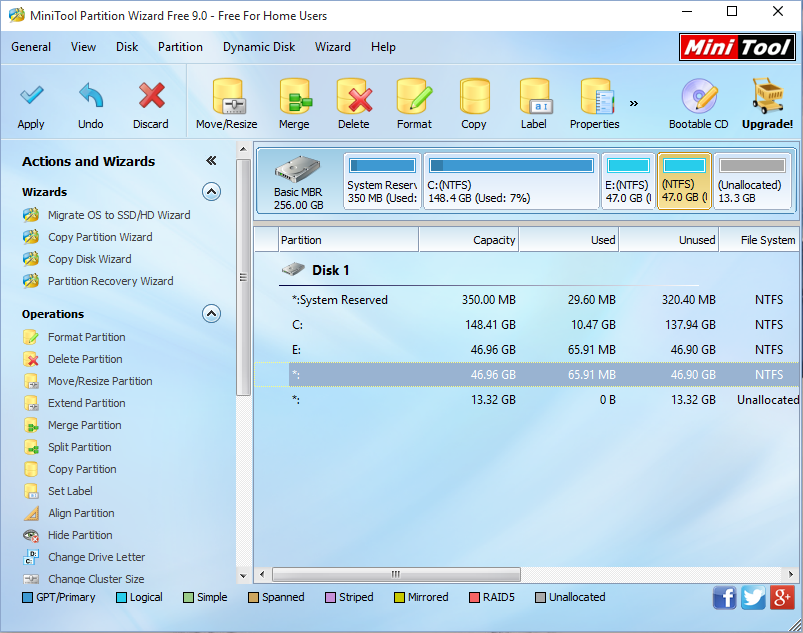Choose Set Label operation
The height and width of the screenshot is (633, 803).
pos(70,491)
